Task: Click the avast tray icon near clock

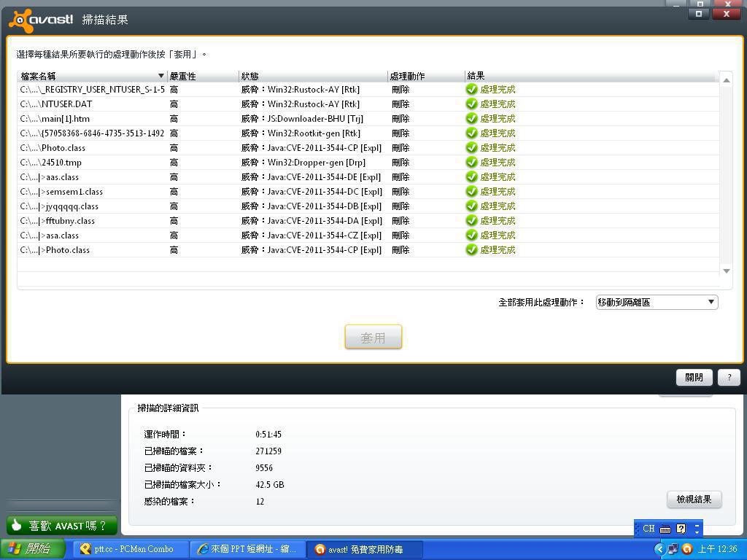Action: (x=686, y=550)
